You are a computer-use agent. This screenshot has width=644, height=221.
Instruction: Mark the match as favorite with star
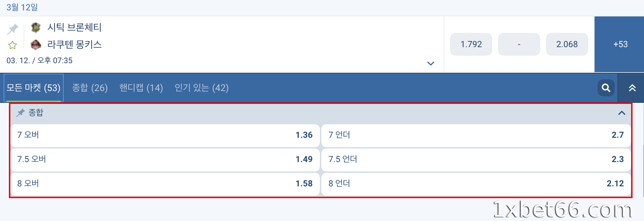click(12, 45)
